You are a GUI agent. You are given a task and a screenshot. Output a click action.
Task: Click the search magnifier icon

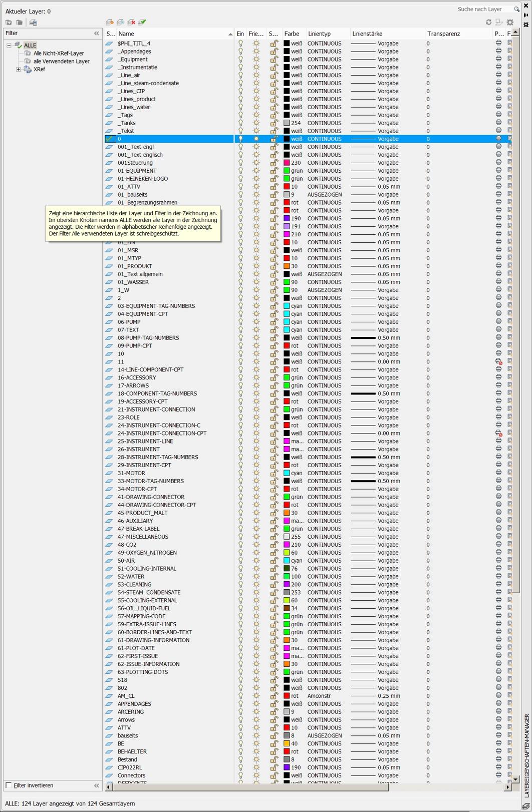coord(516,9)
